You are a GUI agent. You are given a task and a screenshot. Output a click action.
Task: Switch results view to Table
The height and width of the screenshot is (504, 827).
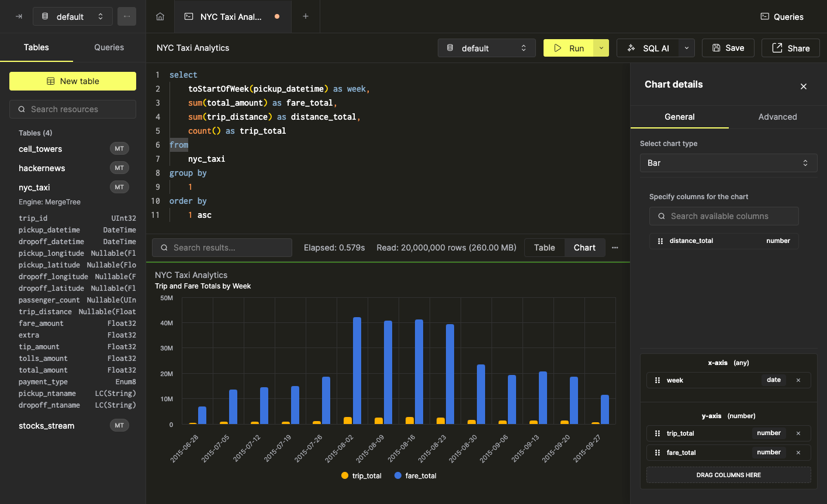544,248
